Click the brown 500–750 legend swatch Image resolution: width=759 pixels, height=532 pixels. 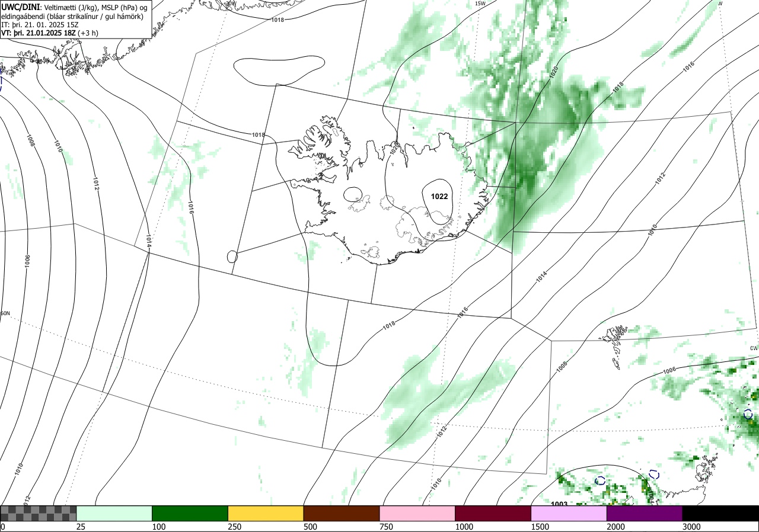tap(342, 513)
